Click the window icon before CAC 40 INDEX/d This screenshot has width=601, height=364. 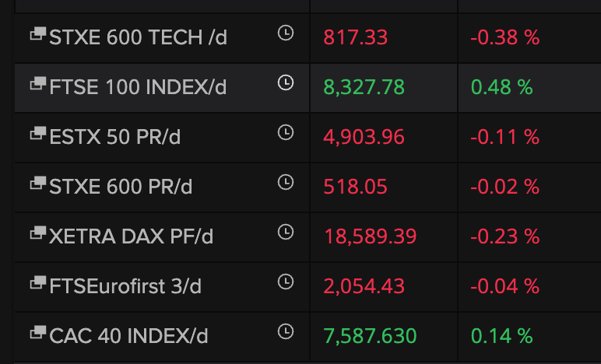[38, 332]
